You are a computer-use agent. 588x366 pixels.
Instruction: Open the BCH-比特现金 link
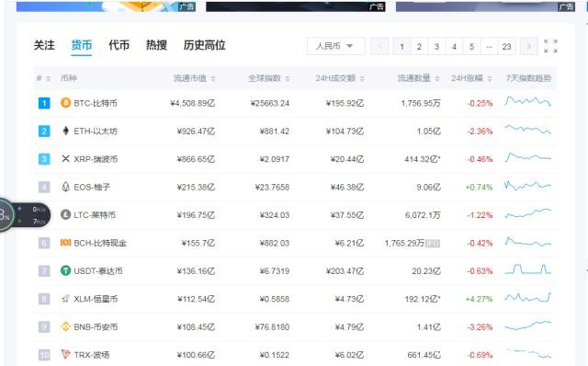tap(100, 243)
